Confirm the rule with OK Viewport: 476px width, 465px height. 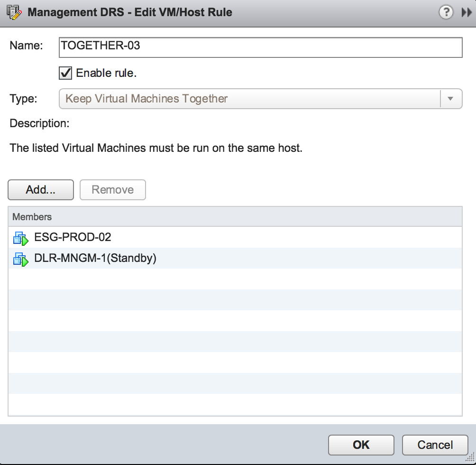click(361, 445)
